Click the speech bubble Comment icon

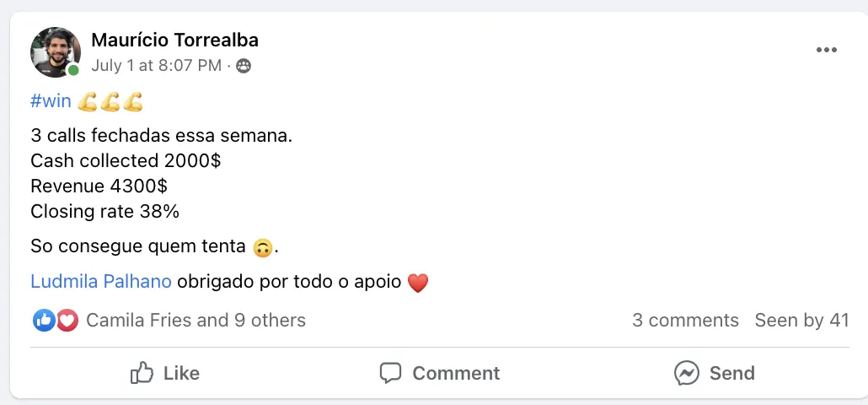click(390, 373)
